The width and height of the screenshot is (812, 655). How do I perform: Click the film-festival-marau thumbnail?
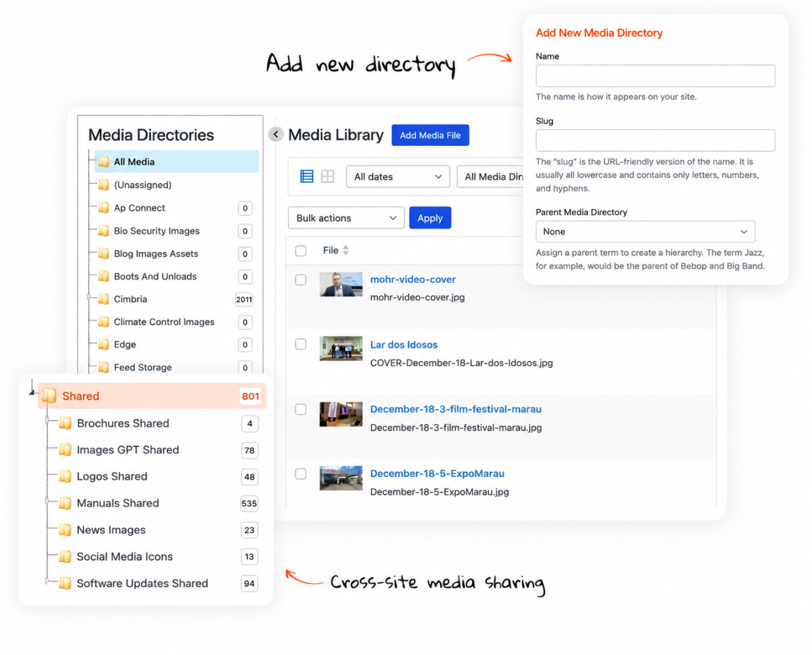(341, 414)
